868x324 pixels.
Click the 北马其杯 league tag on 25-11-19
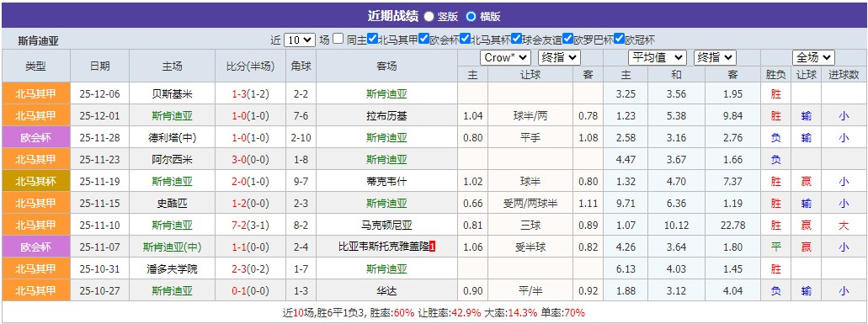tap(36, 181)
